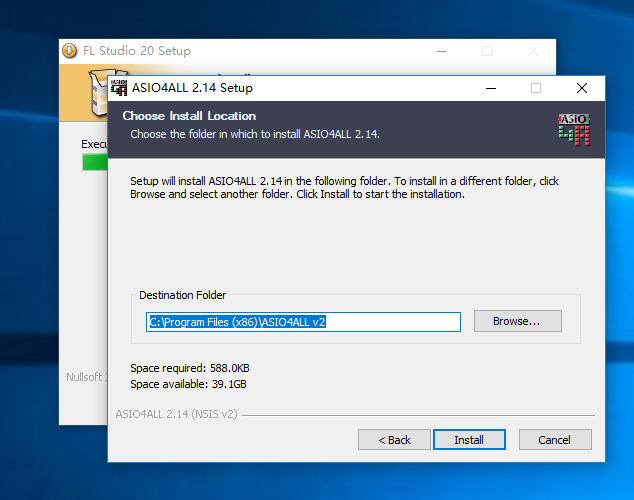Image resolution: width=634 pixels, height=500 pixels.
Task: Close the ASIO4ALL 2.14 Setup window
Action: coord(582,88)
